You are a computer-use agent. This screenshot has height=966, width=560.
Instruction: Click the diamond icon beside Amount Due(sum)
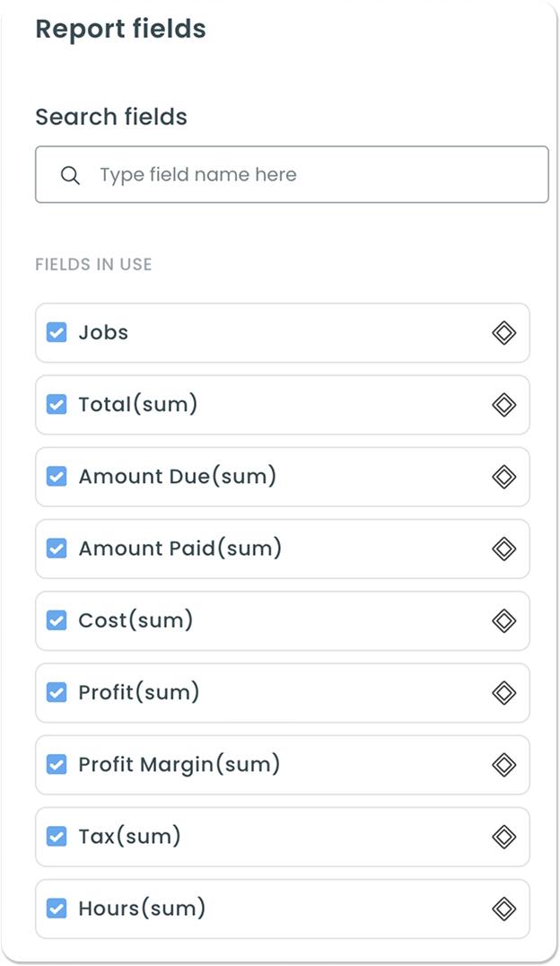pos(504,477)
